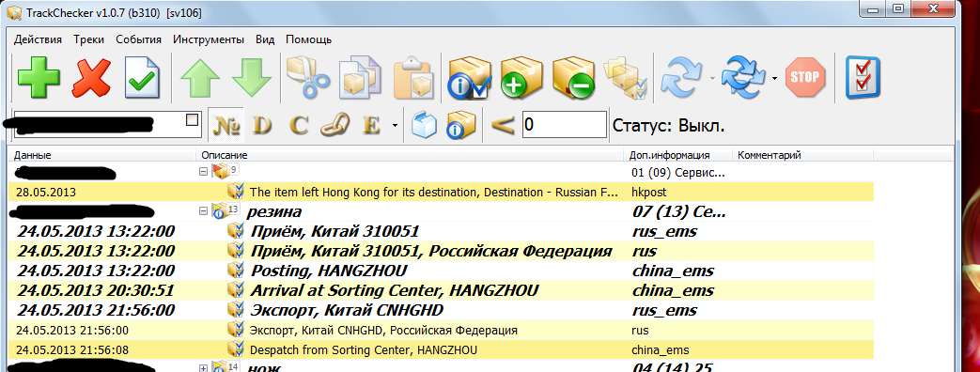Click the STOP sign icon
Screen dimensions: 980x372
pos(805,78)
